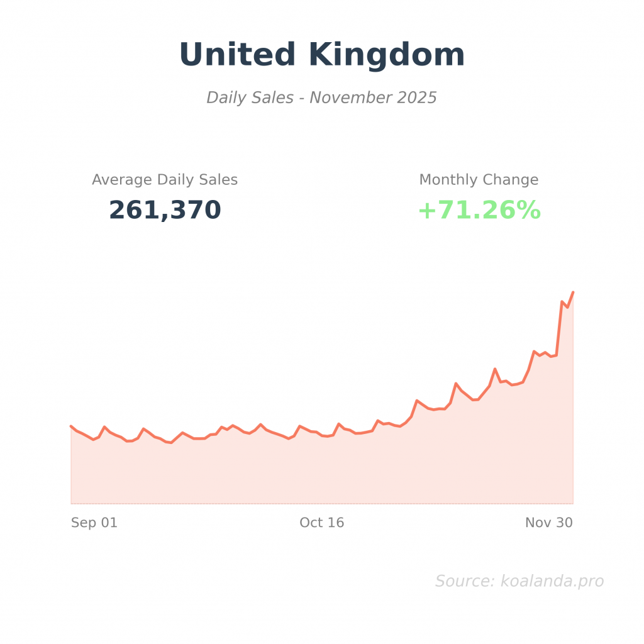644x644 pixels.
Task: Select the Daily Sales - November 2025 subtitle
Action: [321, 98]
